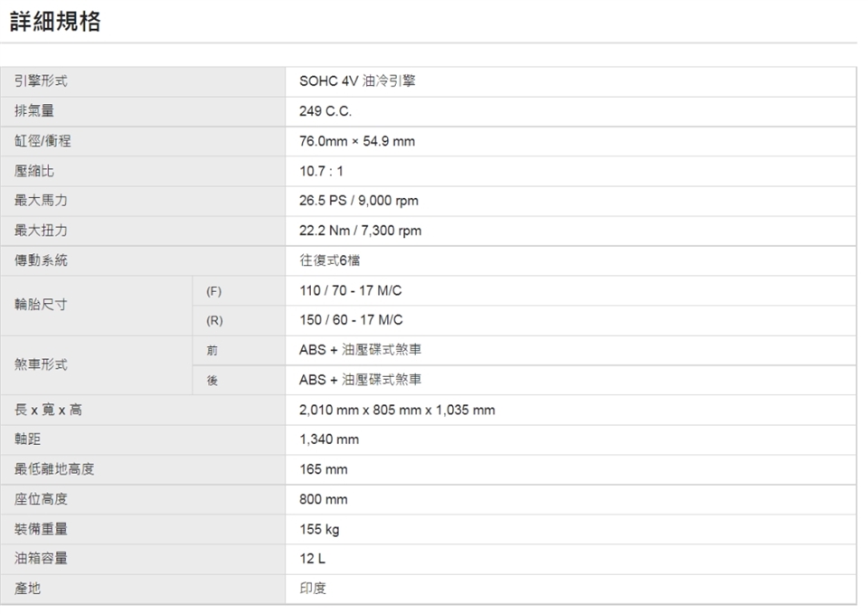The image size is (868, 614).
Task: Click the 壓縮比 row label
Action: point(34,171)
